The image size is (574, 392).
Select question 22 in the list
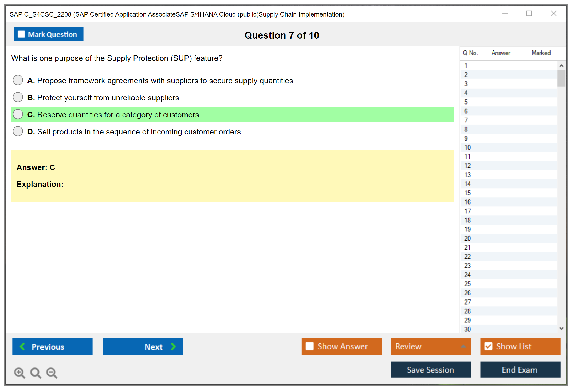click(x=467, y=257)
